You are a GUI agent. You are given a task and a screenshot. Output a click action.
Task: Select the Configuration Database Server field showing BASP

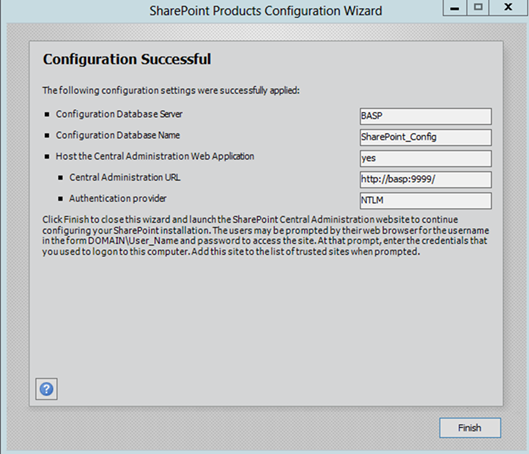click(x=425, y=116)
